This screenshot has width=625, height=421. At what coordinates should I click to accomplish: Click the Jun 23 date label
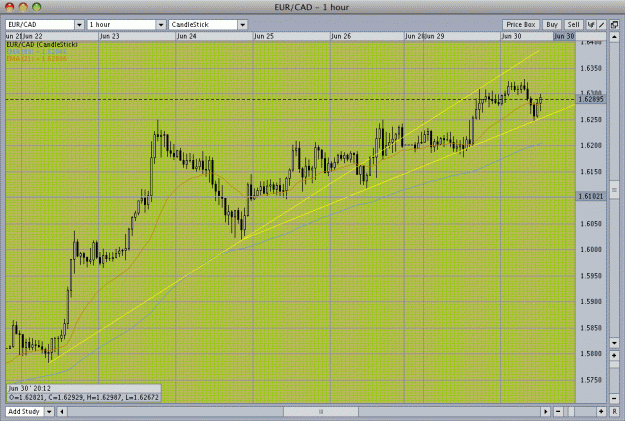pos(110,36)
